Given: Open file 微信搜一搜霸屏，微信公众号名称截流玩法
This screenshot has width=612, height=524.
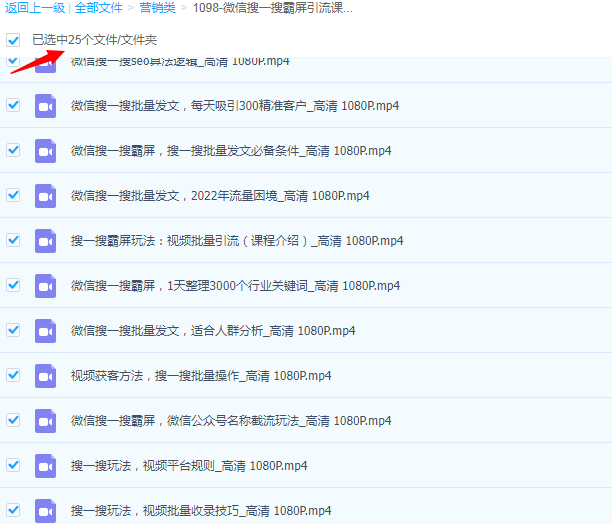Looking at the screenshot, I should 231,421.
